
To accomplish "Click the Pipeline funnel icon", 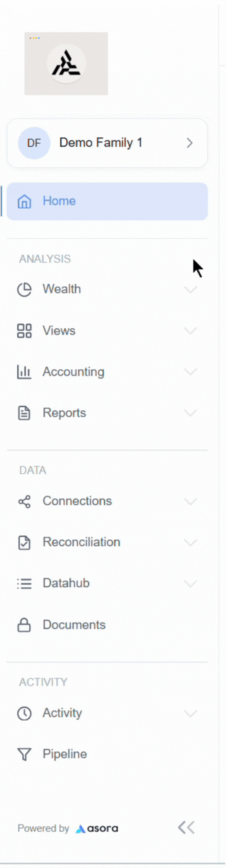I will coord(24,754).
